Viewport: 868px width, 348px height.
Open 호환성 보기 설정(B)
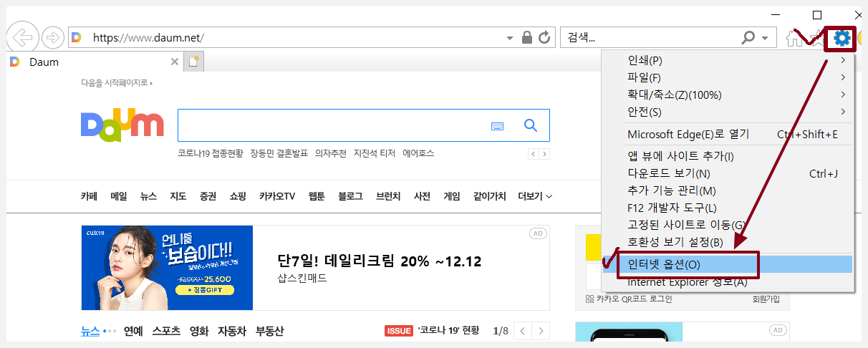728,242
